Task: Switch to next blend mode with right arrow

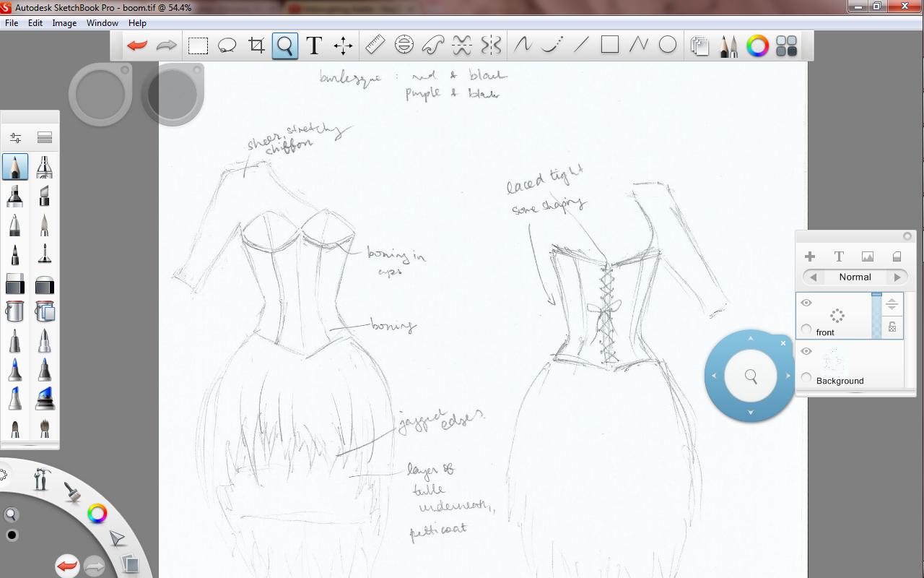Action: 898,277
